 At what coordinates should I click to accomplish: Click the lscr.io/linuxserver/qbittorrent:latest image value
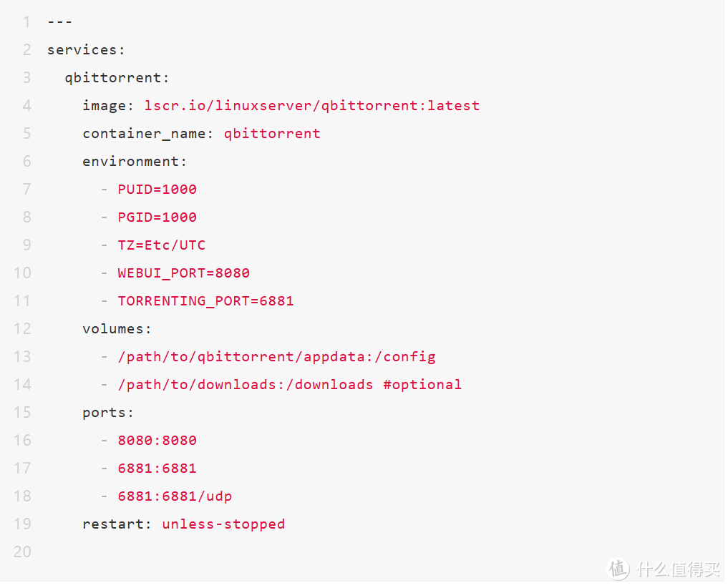pyautogui.click(x=311, y=106)
